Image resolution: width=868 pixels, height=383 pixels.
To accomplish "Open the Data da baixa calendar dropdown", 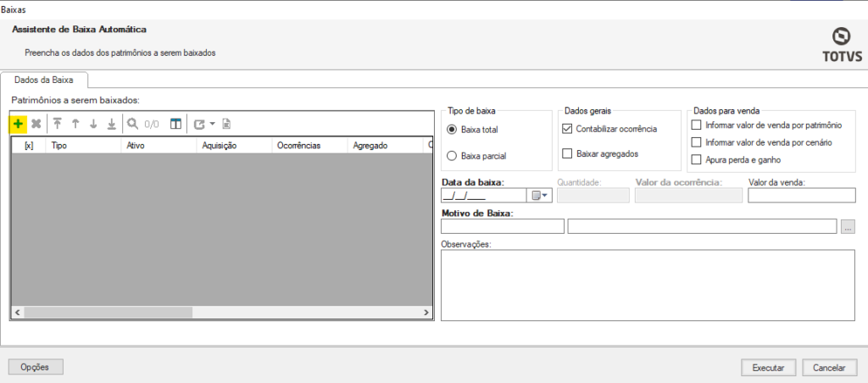I will (x=540, y=196).
